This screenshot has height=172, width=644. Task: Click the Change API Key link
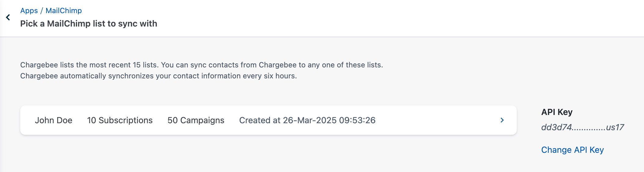(572, 150)
